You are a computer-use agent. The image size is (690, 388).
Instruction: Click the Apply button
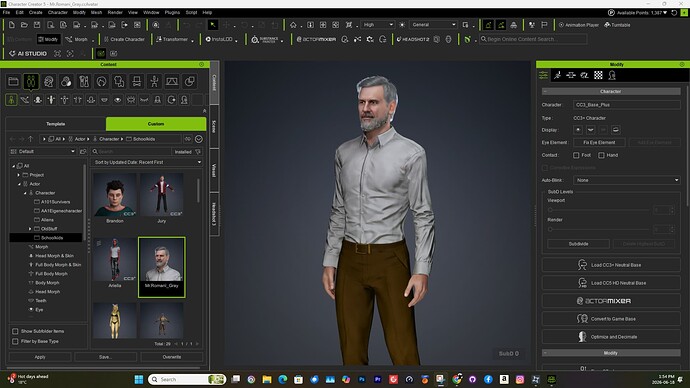tap(40, 357)
